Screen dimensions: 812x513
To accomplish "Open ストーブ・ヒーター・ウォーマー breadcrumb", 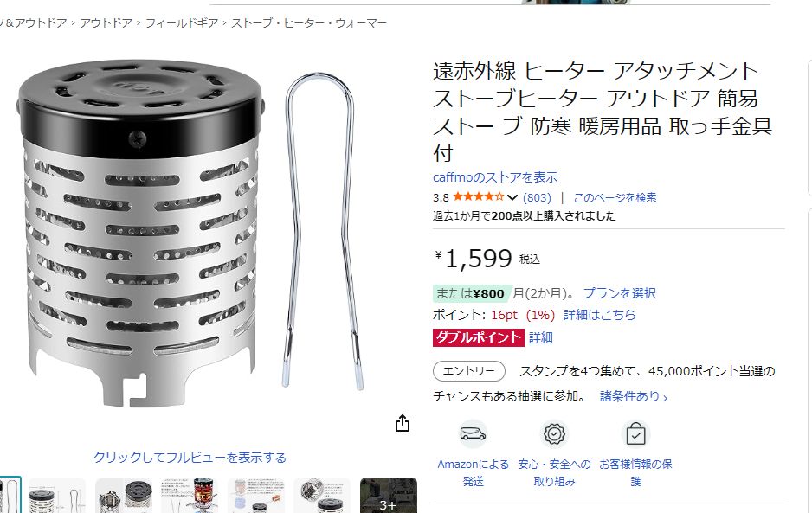I will pos(309,22).
